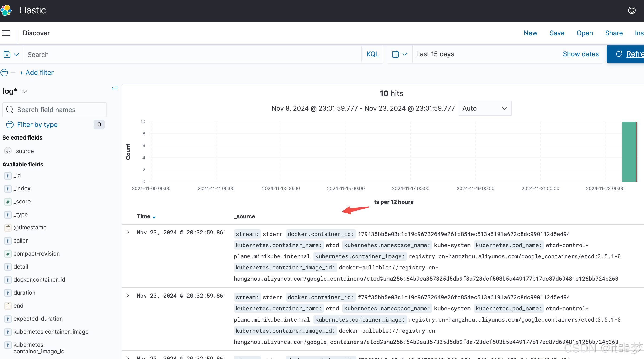Click the refresh arrow icon
Image resolution: width=644 pixels, height=359 pixels.
point(619,54)
